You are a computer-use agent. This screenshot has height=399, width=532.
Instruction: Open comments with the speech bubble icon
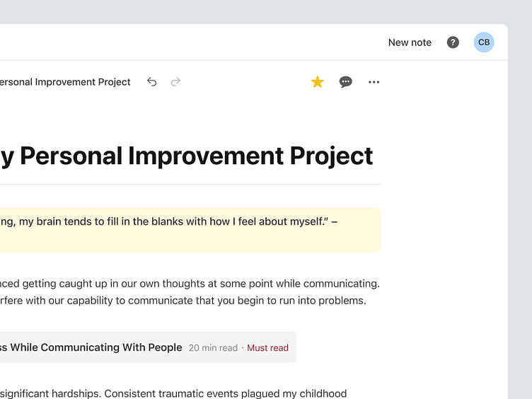pyautogui.click(x=346, y=82)
